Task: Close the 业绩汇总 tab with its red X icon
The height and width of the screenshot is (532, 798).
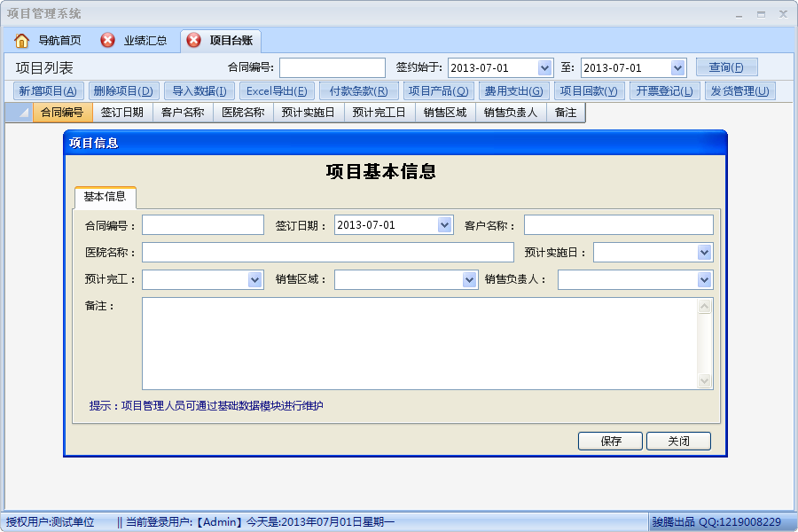Action: [108, 41]
